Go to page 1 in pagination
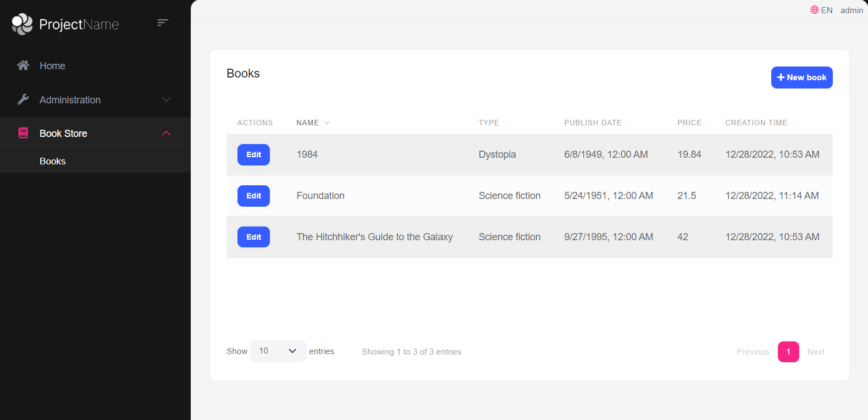The height and width of the screenshot is (420, 868). tap(788, 352)
